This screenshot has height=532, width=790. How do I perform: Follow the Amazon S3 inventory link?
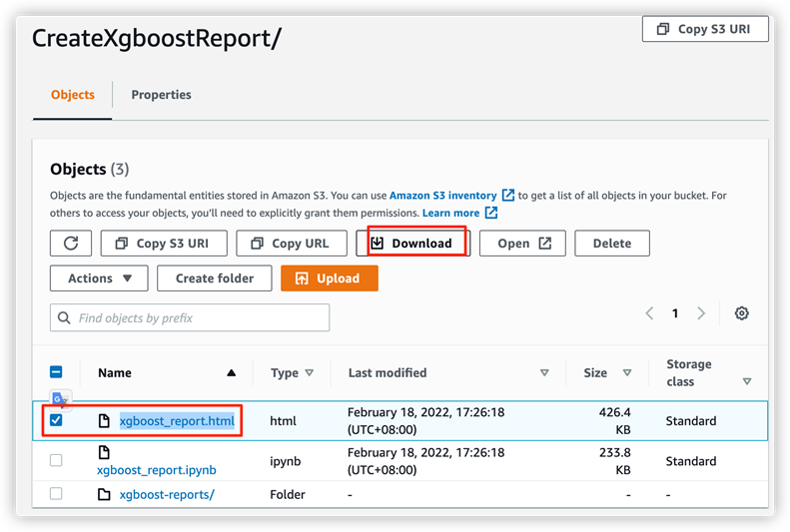click(x=442, y=196)
